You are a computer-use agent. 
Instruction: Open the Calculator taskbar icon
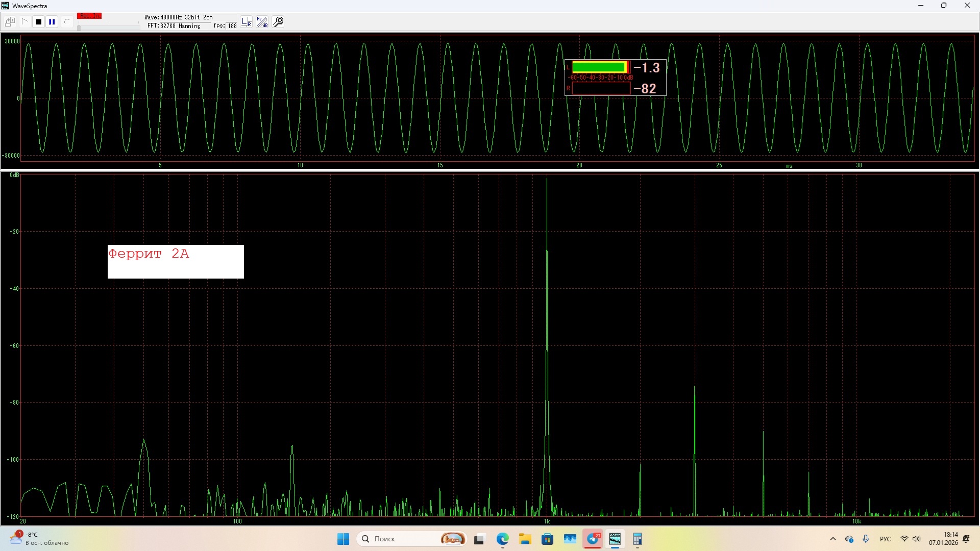click(637, 539)
